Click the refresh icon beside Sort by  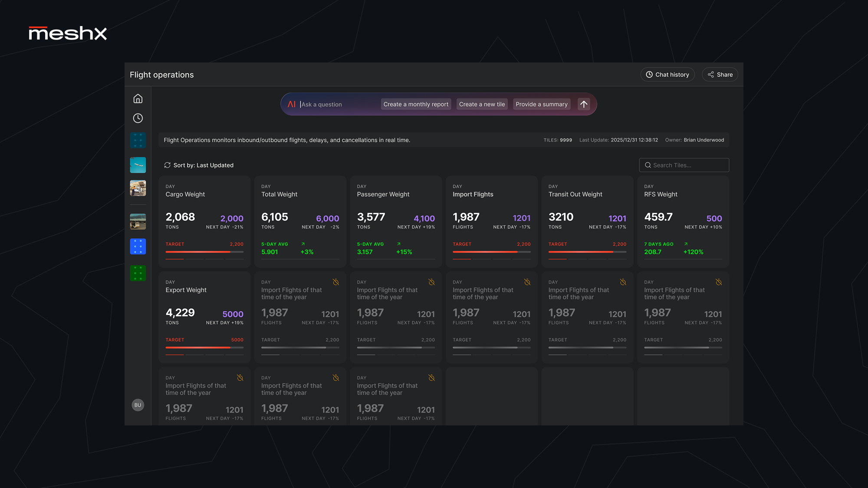pos(167,165)
